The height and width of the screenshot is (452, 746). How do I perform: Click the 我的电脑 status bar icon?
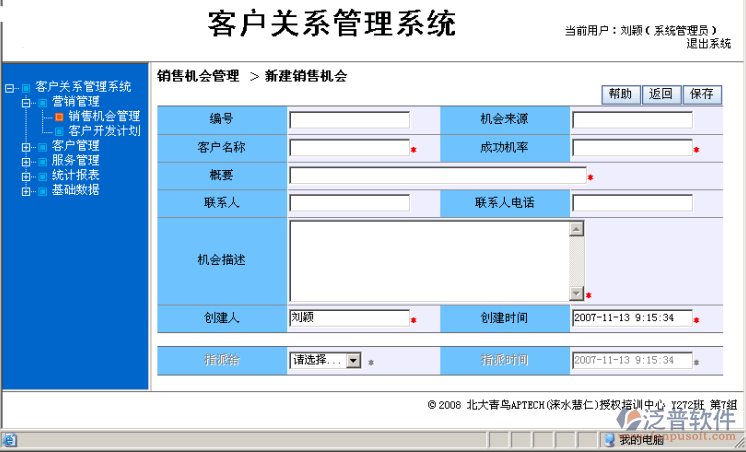[608, 439]
